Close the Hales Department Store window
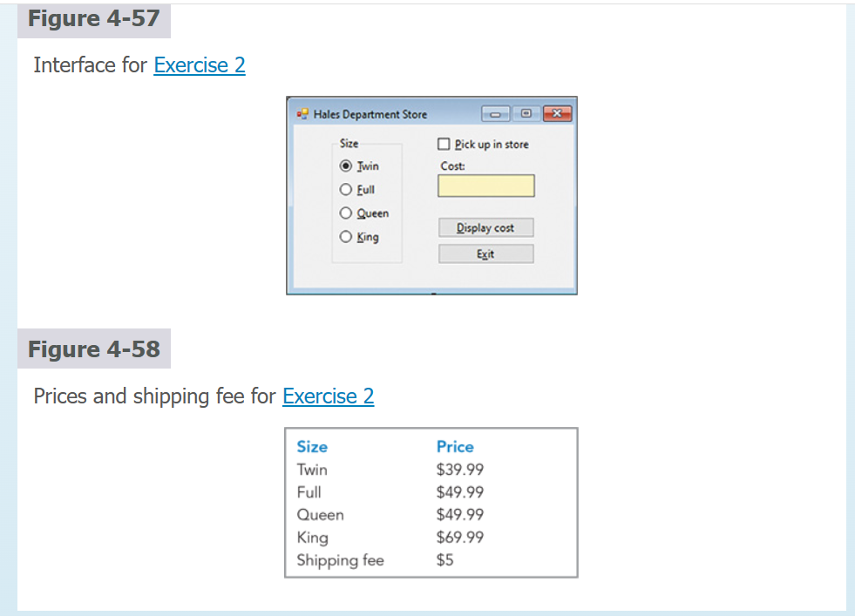 pyautogui.click(x=555, y=113)
